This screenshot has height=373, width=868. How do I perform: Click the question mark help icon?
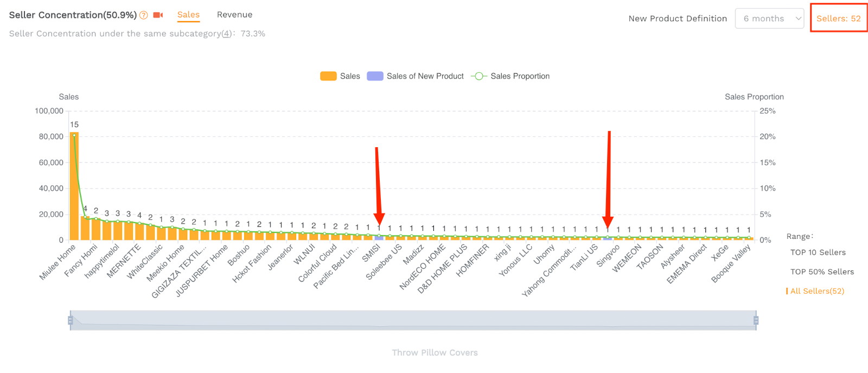[144, 15]
